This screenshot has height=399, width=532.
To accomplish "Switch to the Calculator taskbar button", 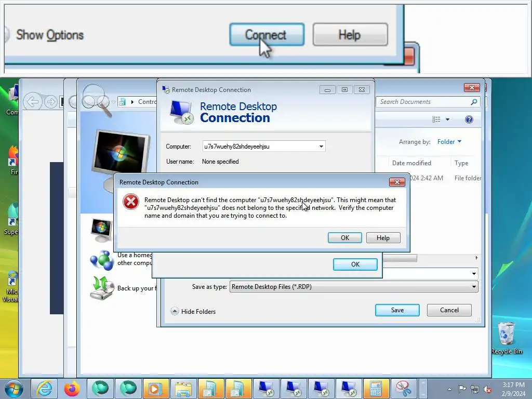I will click(x=376, y=389).
